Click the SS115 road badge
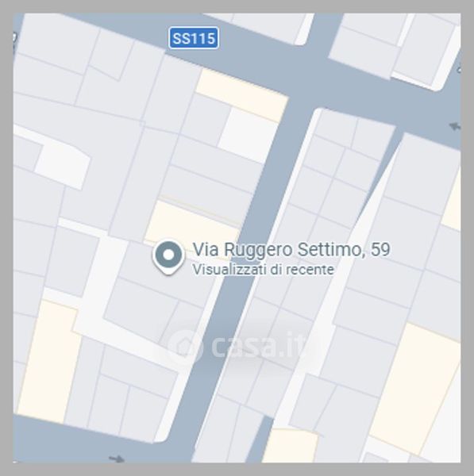This screenshot has width=474, height=476. [194, 38]
